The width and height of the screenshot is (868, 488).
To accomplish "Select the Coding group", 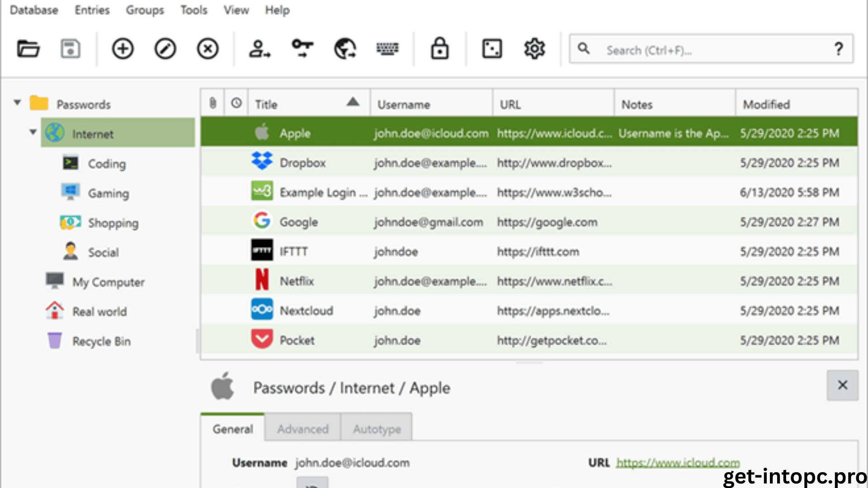I will pyautogui.click(x=107, y=164).
